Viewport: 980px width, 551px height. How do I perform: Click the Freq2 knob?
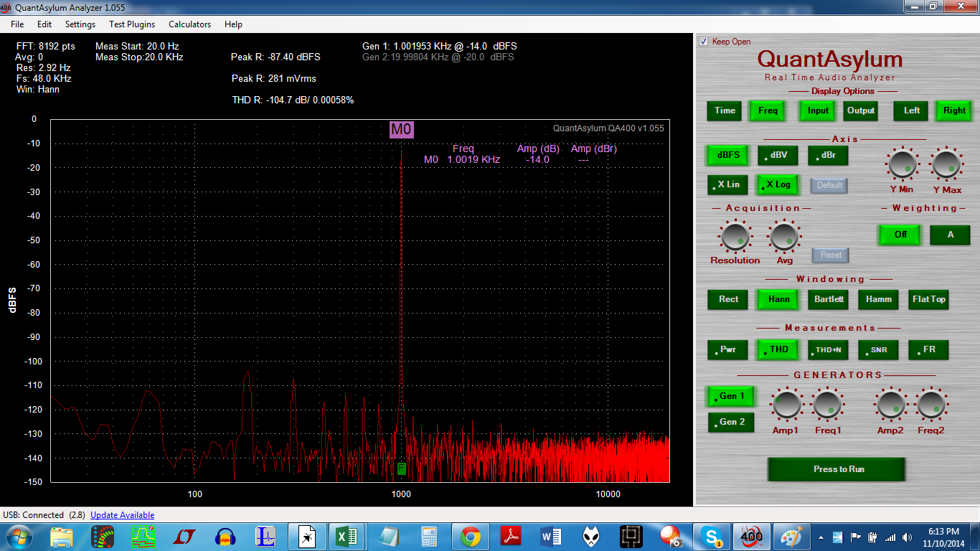click(x=932, y=405)
